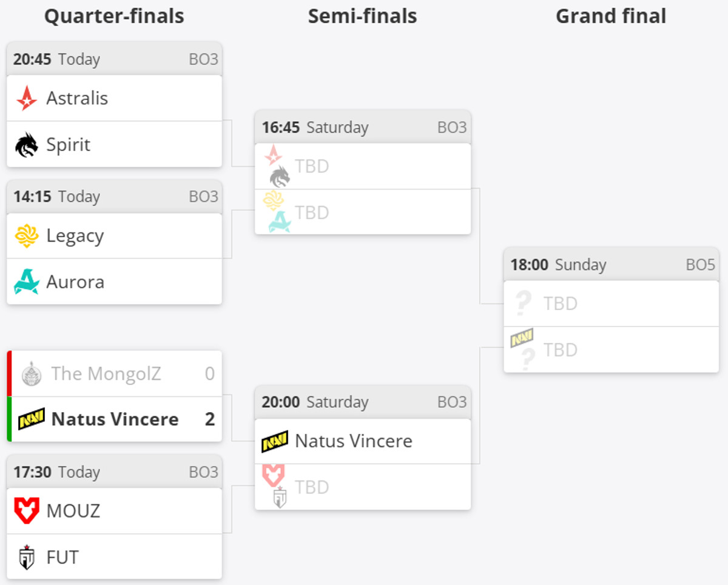Click The MongolZ team logo
Screen dimensions: 728x585
coord(31,373)
